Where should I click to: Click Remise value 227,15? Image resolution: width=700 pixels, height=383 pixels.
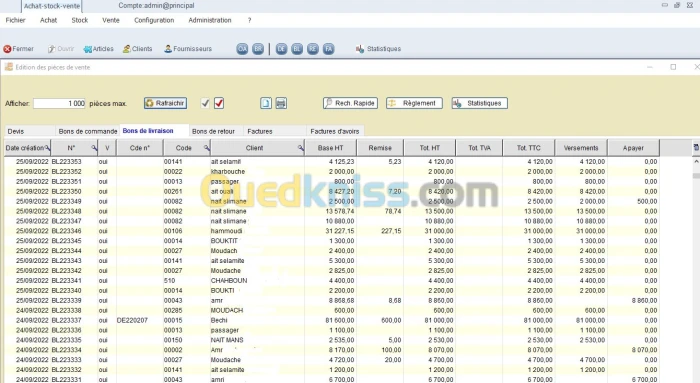(392, 231)
